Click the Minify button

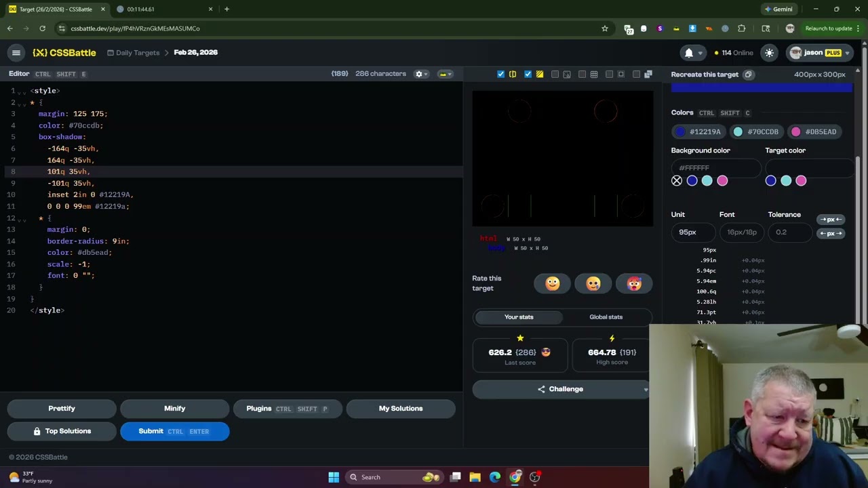174,409
